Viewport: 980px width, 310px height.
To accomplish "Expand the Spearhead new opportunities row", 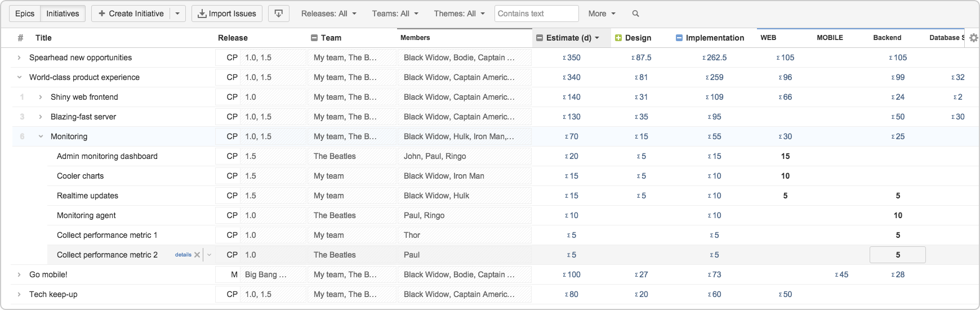I will tap(19, 57).
